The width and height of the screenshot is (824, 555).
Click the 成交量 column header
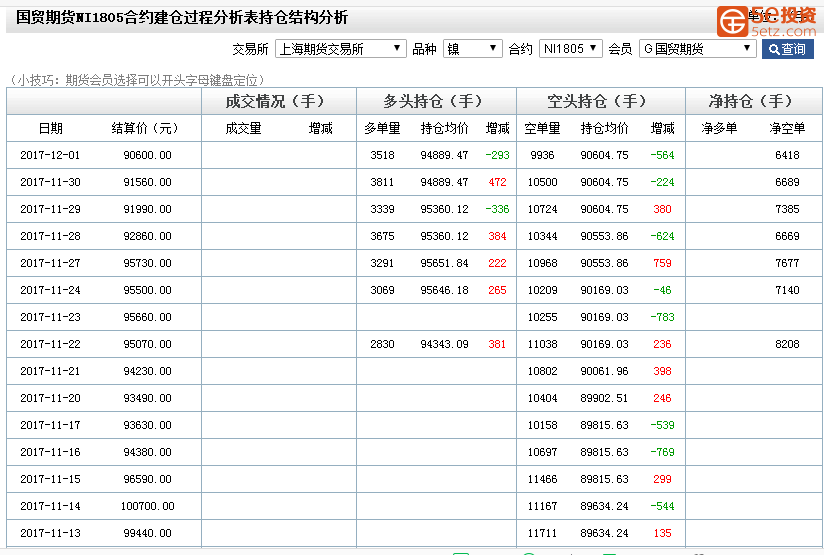tap(243, 128)
